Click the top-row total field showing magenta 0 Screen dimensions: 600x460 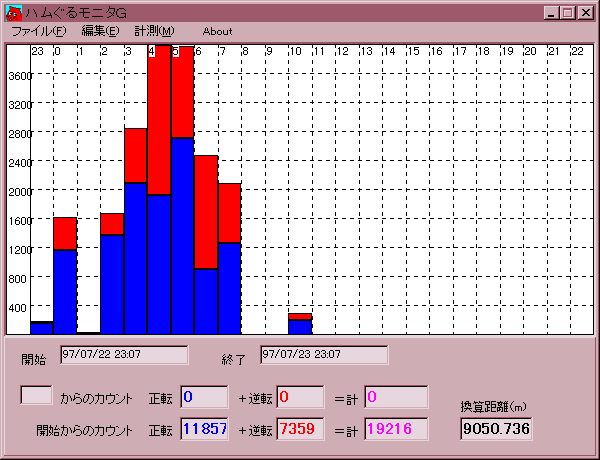point(396,397)
